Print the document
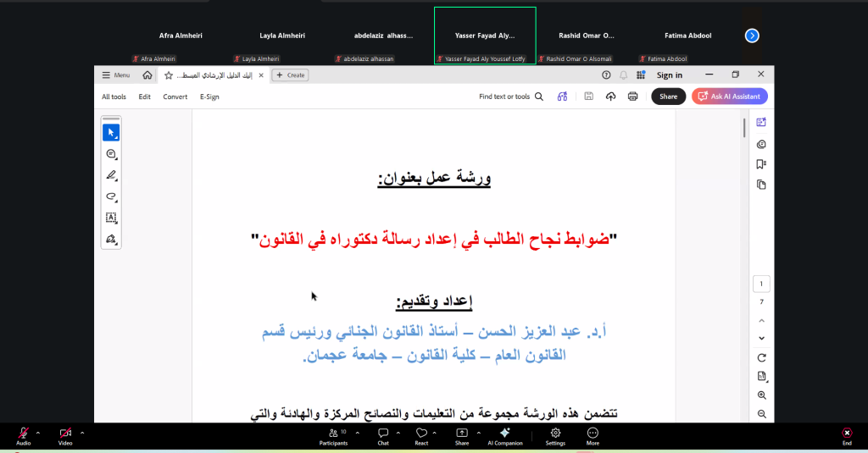 (x=632, y=97)
